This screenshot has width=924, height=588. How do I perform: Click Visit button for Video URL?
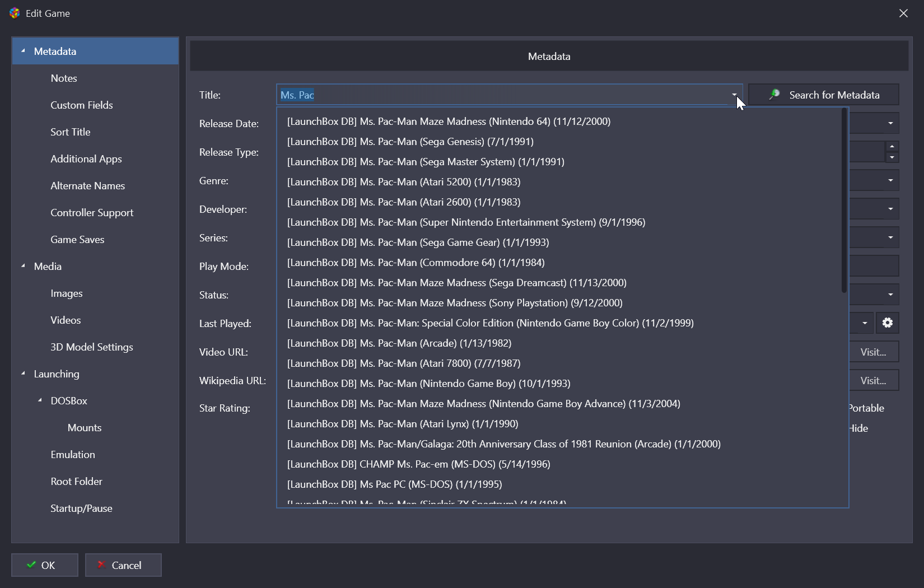(873, 352)
